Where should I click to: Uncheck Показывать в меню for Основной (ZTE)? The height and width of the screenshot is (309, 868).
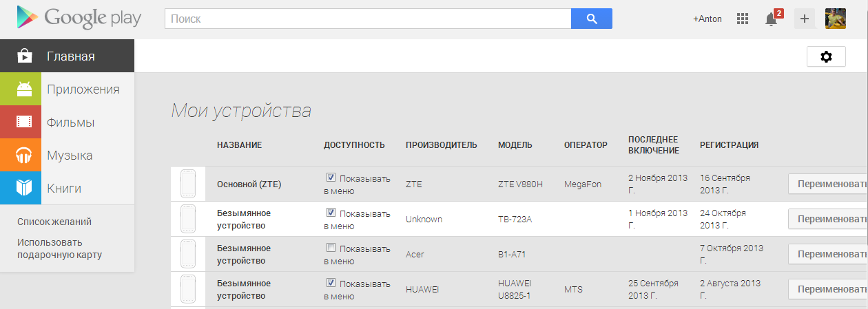[331, 178]
